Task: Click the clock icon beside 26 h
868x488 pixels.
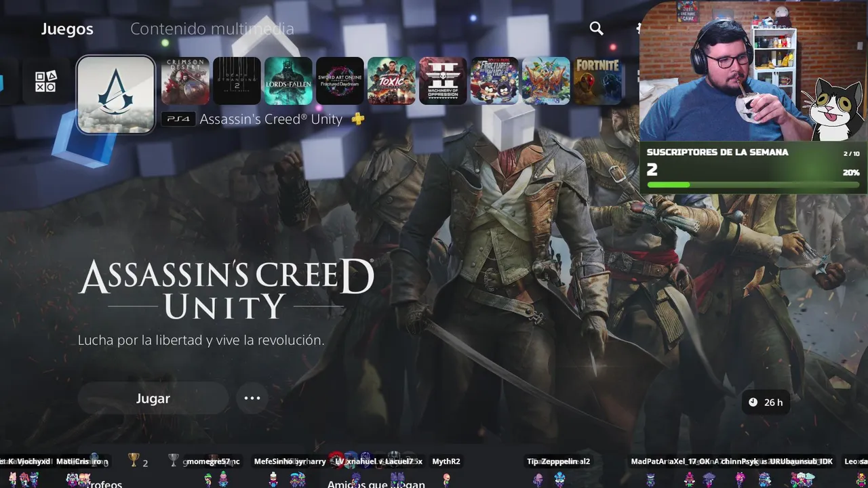Action: 753,403
